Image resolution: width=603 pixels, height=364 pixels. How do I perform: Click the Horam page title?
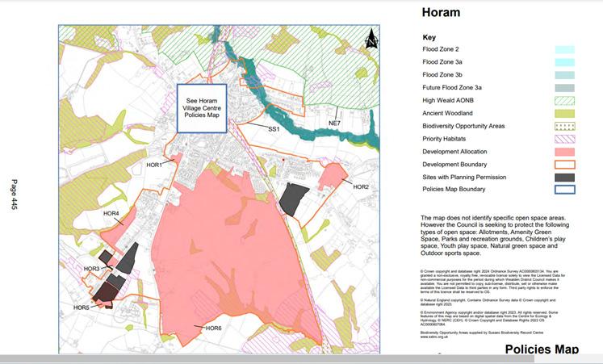(441, 12)
